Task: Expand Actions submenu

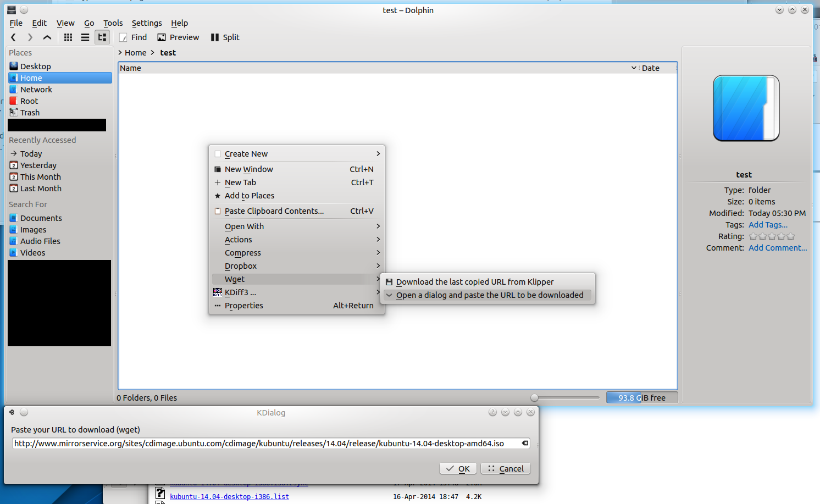Action: [x=297, y=240]
